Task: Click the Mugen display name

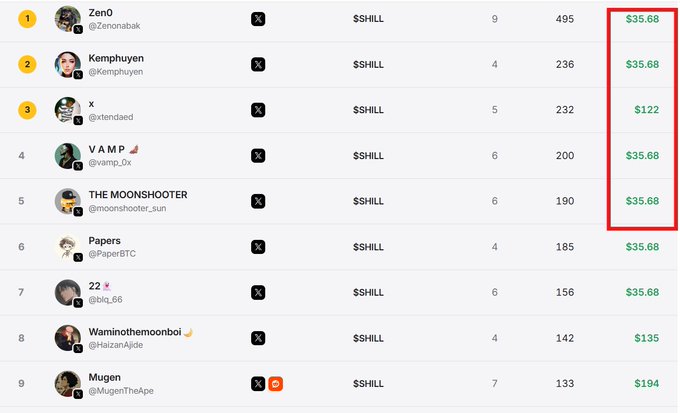Action: (105, 377)
